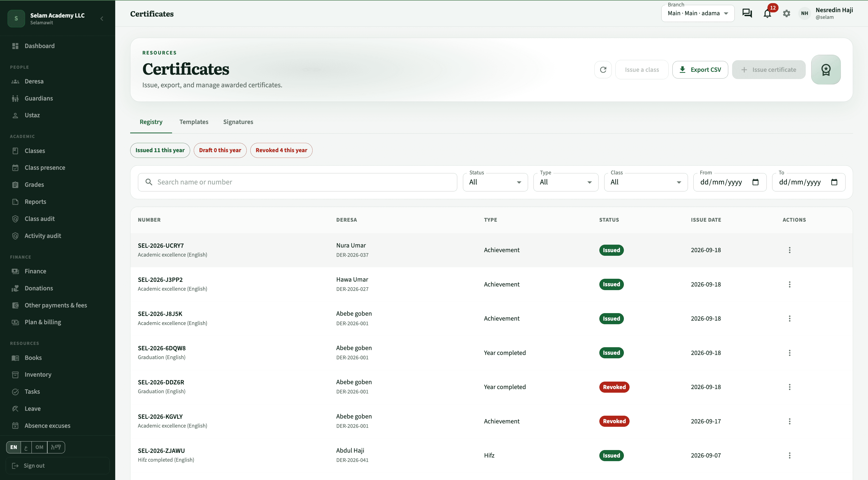This screenshot has width=868, height=480.
Task: Collapse the sidebar with chevron arrow
Action: tap(102, 19)
